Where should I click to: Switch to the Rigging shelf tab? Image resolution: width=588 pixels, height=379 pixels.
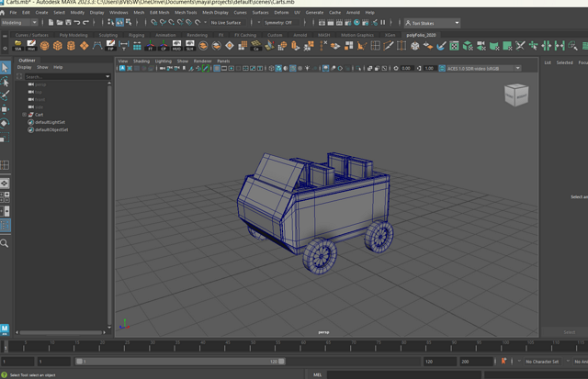pos(137,35)
